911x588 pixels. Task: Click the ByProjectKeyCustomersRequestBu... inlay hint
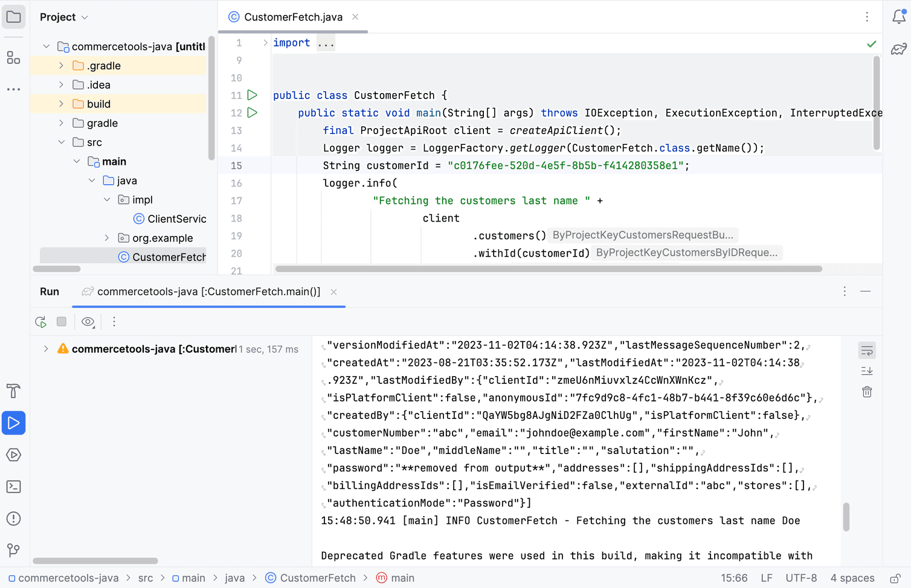(643, 235)
